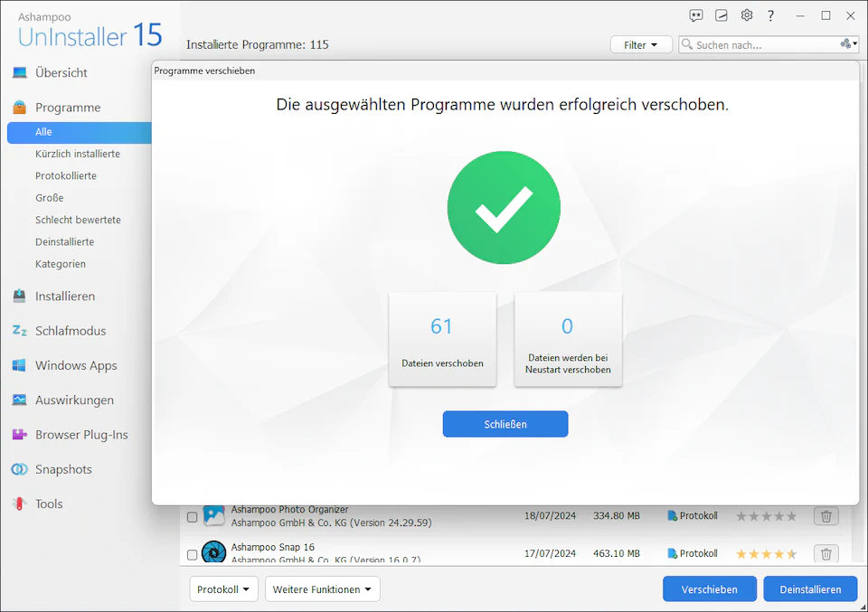
Task: Open Windows Apps section
Action: pyautogui.click(x=76, y=366)
